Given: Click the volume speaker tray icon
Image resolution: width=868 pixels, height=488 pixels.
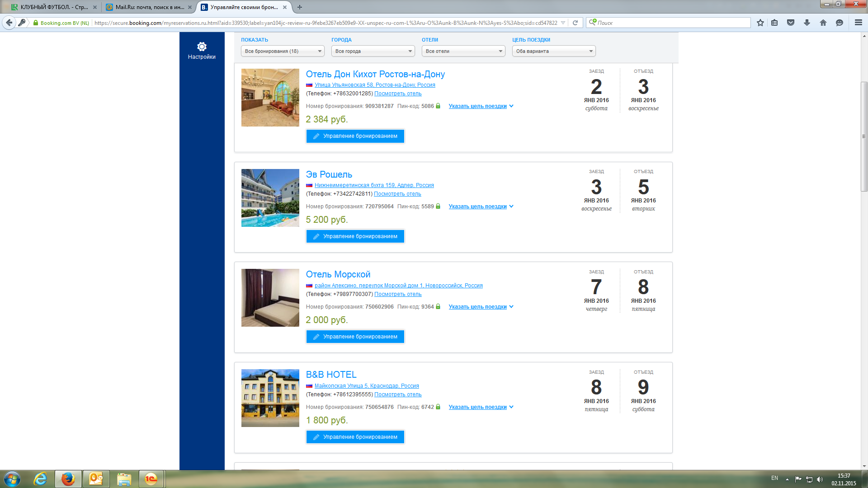Looking at the screenshot, I should pos(820,479).
